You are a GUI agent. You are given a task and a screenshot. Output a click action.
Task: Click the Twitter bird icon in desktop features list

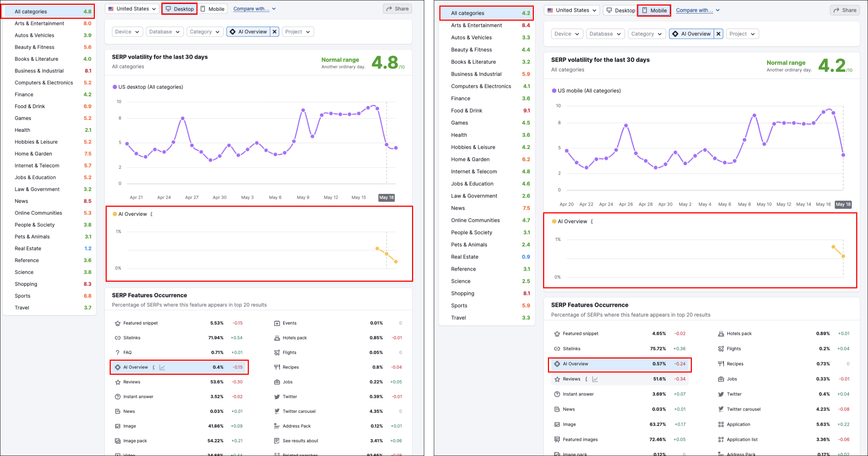point(277,397)
